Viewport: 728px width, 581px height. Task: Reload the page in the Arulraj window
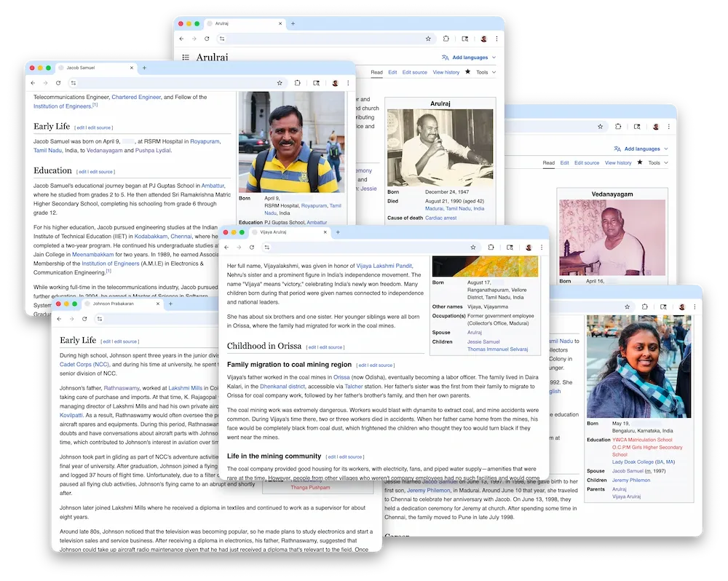pyautogui.click(x=207, y=39)
